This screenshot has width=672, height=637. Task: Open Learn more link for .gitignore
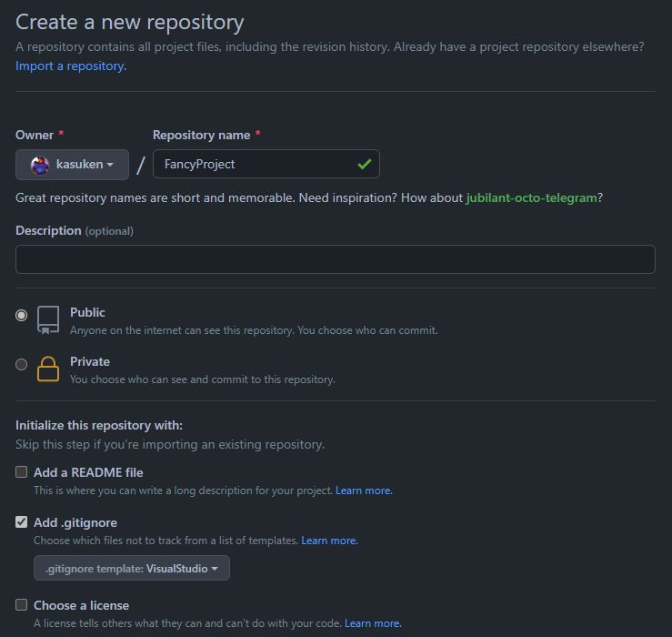[329, 541]
